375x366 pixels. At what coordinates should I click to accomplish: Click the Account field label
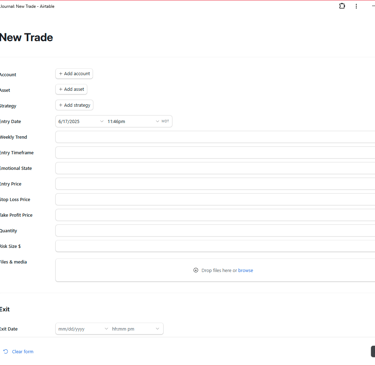point(8,75)
